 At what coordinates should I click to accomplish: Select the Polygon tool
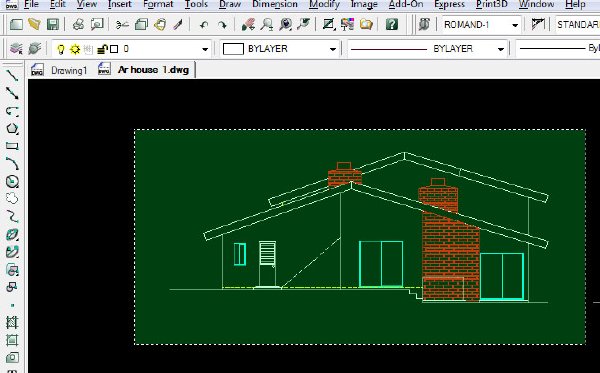click(x=12, y=129)
